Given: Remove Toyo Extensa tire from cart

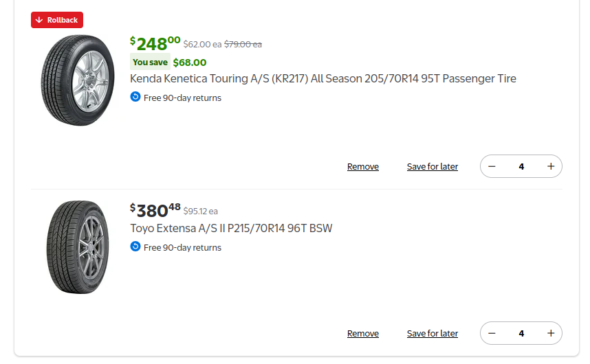Looking at the screenshot, I should 363,334.
